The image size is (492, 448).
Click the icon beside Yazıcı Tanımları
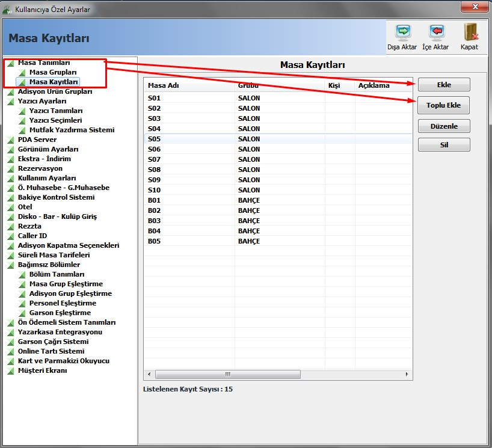pyautogui.click(x=22, y=111)
